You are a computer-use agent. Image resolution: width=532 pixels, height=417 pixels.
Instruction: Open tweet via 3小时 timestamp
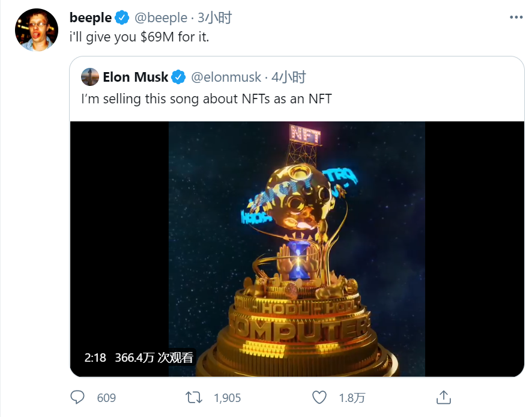(x=215, y=17)
